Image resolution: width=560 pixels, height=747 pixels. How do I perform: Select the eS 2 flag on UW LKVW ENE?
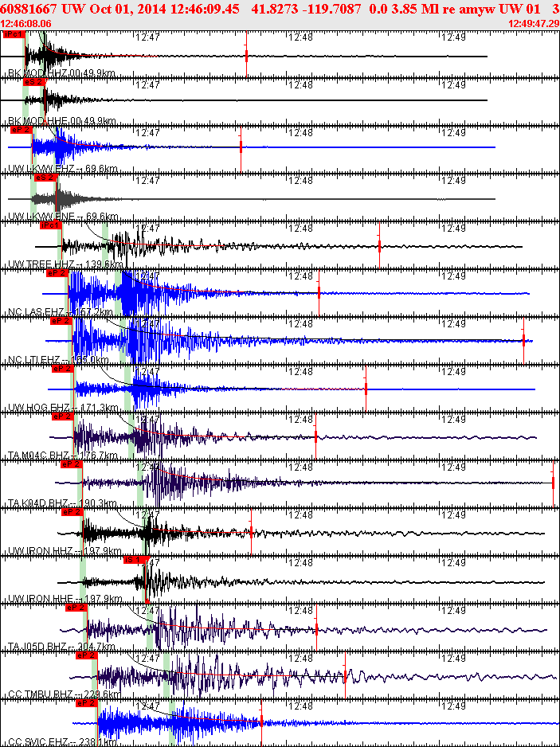tap(45, 178)
